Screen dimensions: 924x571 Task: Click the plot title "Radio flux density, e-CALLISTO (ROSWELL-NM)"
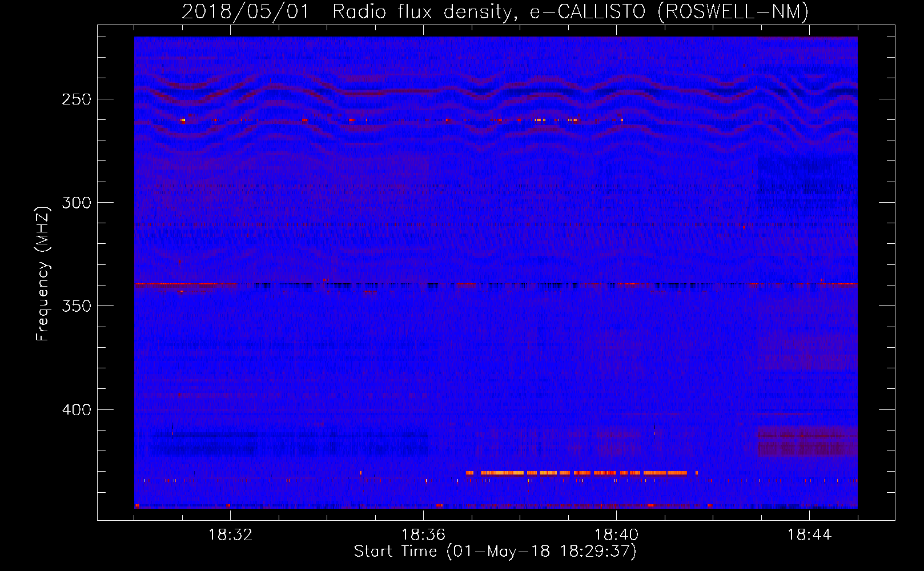tap(571, 11)
